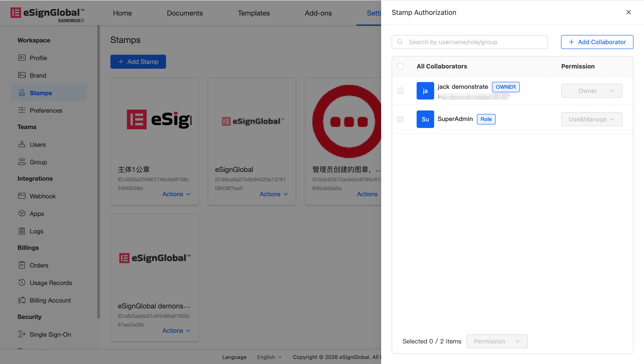
Task: Tick the SuperAdmin role checkbox
Action: coord(400,119)
